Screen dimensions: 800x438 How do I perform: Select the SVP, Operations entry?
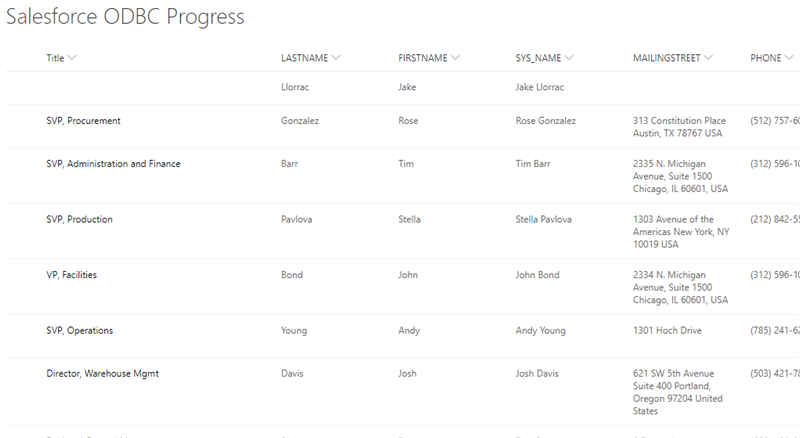click(x=79, y=331)
